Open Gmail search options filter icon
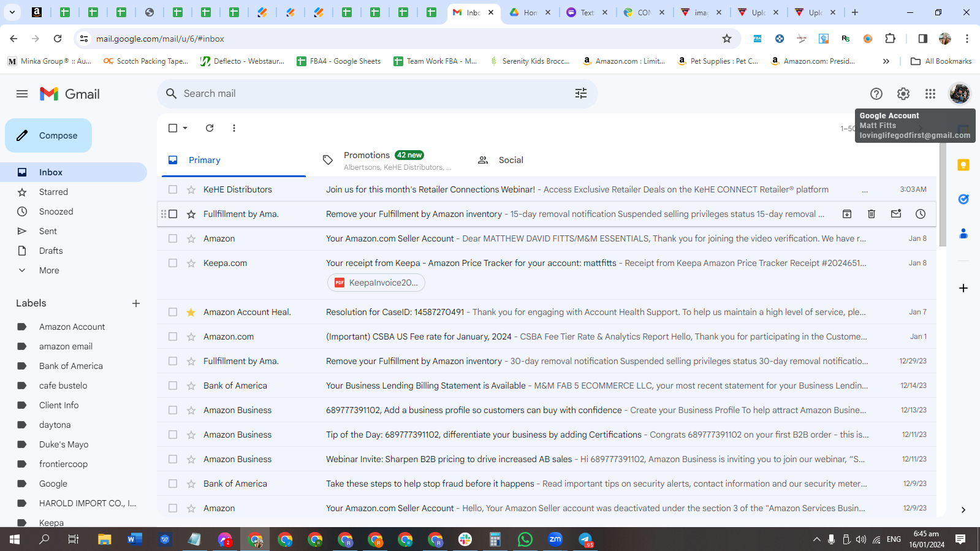The image size is (980, 551). [x=581, y=93]
